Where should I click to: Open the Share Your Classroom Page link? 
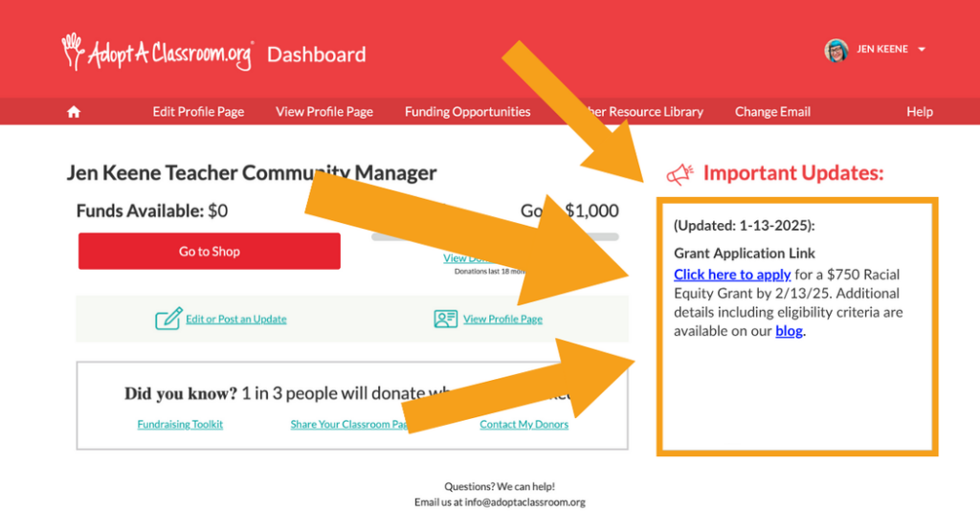(x=350, y=424)
